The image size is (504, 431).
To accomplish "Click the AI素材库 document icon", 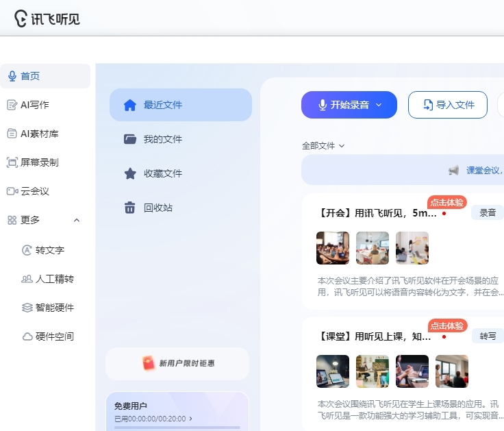I will [x=12, y=134].
